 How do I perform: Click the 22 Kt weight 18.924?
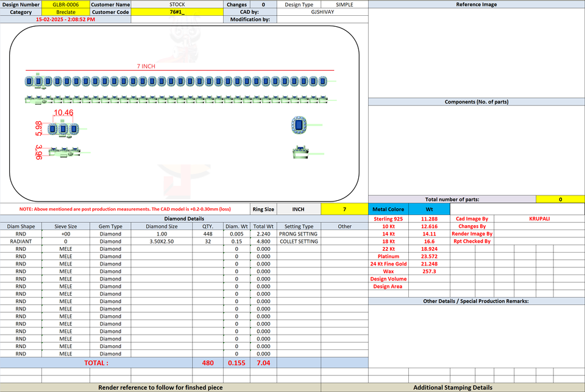click(x=430, y=249)
